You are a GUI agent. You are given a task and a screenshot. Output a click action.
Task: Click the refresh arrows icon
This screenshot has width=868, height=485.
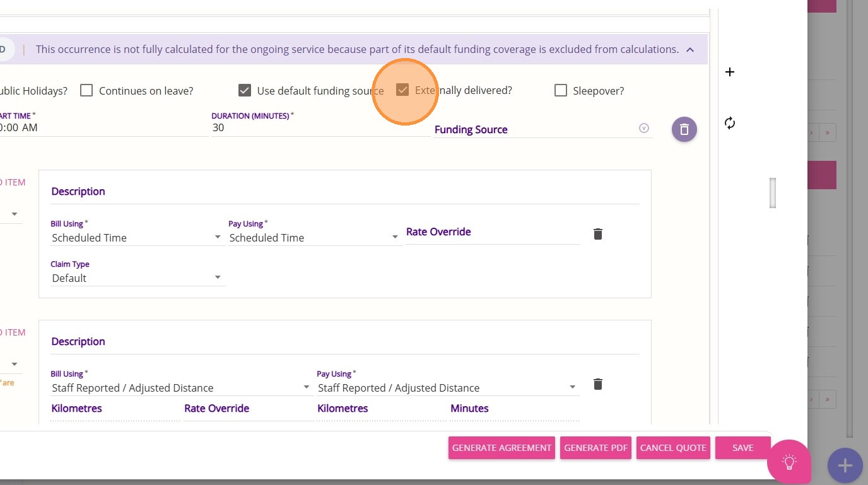pos(730,123)
